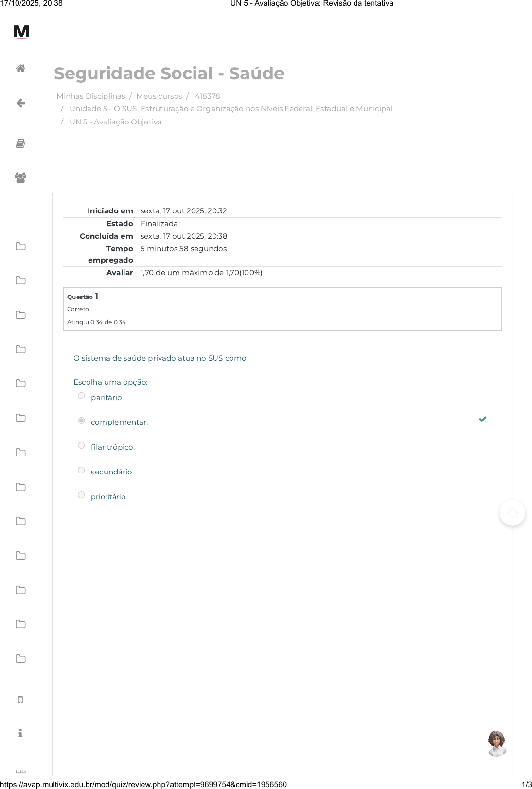Open the 418378 course breadcrumb
The height and width of the screenshot is (789, 532).
[207, 96]
